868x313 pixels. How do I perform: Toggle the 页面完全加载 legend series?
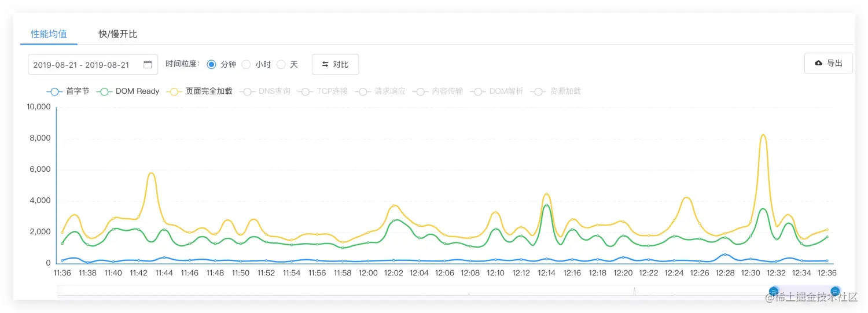(199, 91)
